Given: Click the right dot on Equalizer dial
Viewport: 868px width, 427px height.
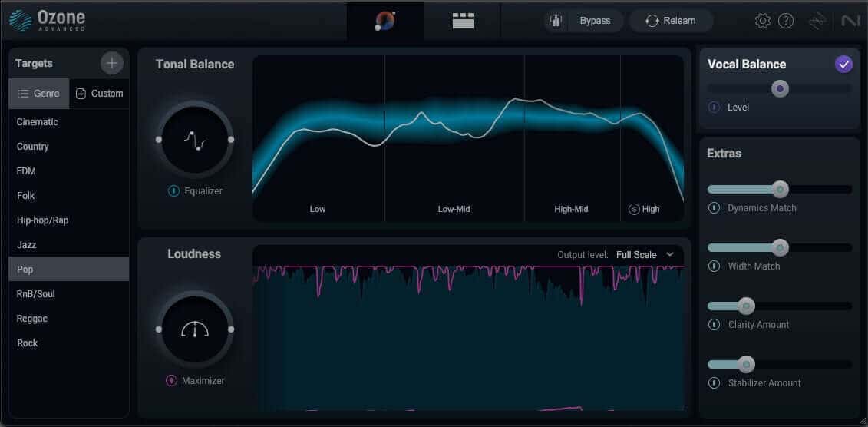Looking at the screenshot, I should click(231, 140).
